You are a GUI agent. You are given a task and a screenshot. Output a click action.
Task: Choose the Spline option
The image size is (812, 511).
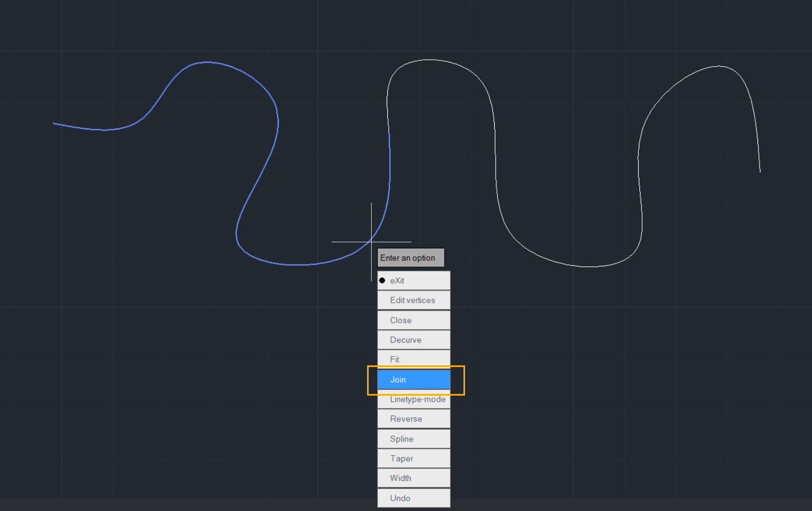[x=414, y=439]
